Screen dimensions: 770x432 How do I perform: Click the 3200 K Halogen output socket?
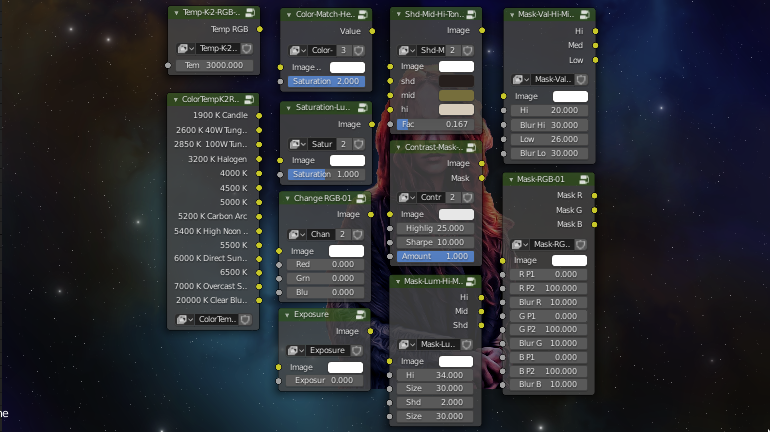pyautogui.click(x=259, y=159)
